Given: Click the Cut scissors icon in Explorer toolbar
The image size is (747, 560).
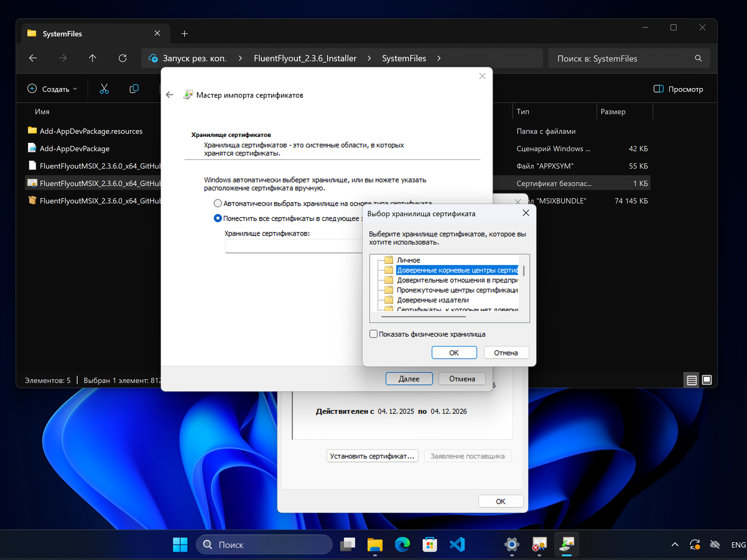Looking at the screenshot, I should point(104,89).
